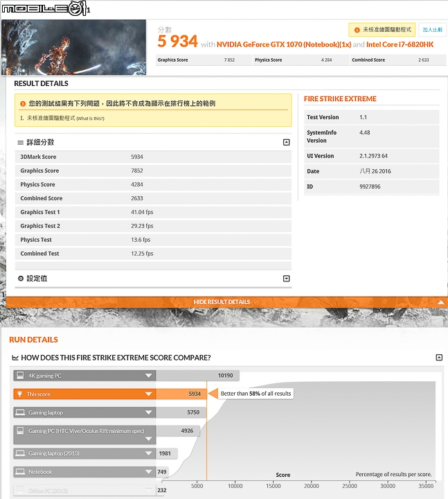Viewport: 448px width, 499px height.
Task: Click the 5750 Gaming laptop score bar
Action: click(181, 412)
